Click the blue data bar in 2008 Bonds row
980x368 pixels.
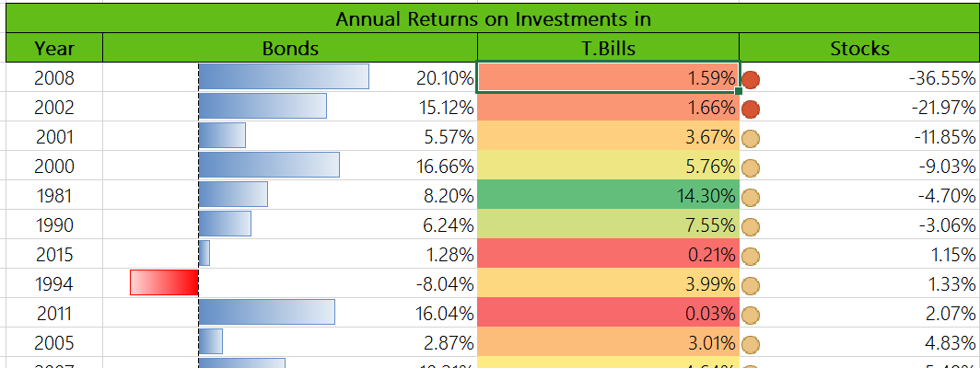coord(284,77)
